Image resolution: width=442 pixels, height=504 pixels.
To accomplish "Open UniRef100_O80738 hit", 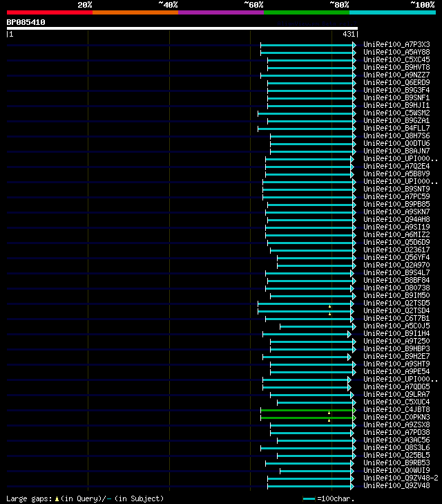I will click(396, 288).
